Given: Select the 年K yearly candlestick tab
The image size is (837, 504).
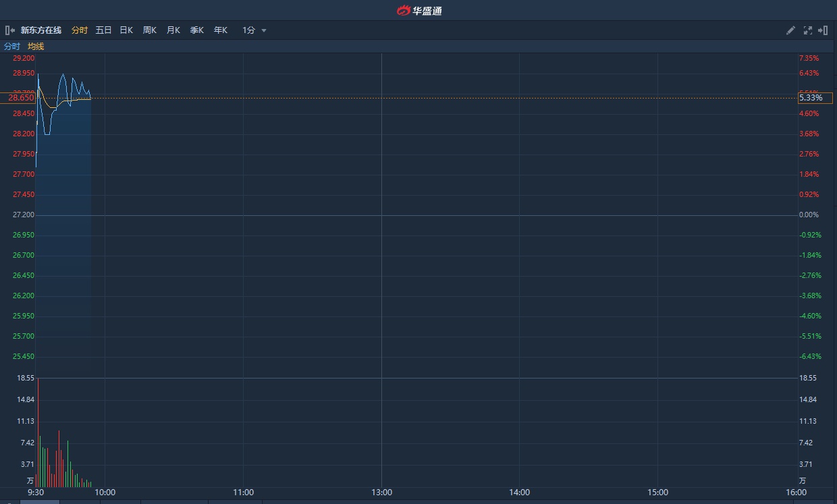Looking at the screenshot, I should [221, 30].
